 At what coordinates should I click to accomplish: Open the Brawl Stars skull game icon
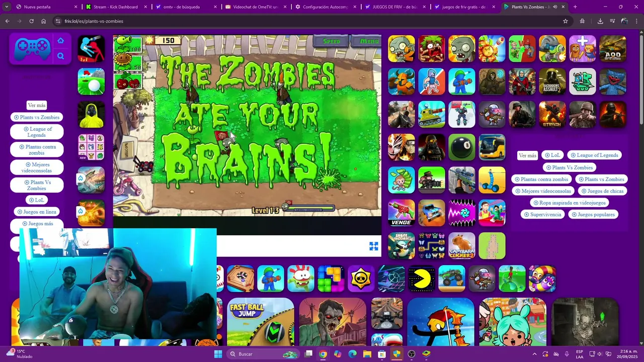click(x=361, y=279)
